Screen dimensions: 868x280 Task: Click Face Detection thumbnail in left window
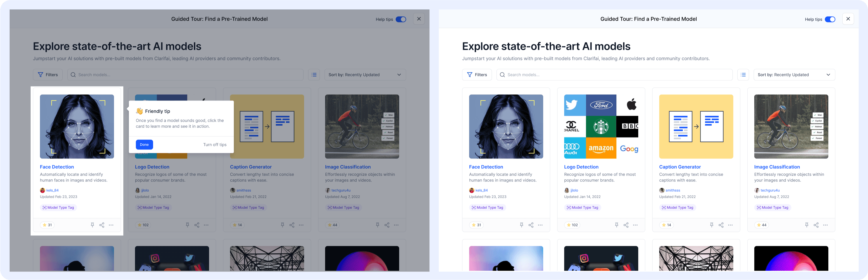click(77, 126)
